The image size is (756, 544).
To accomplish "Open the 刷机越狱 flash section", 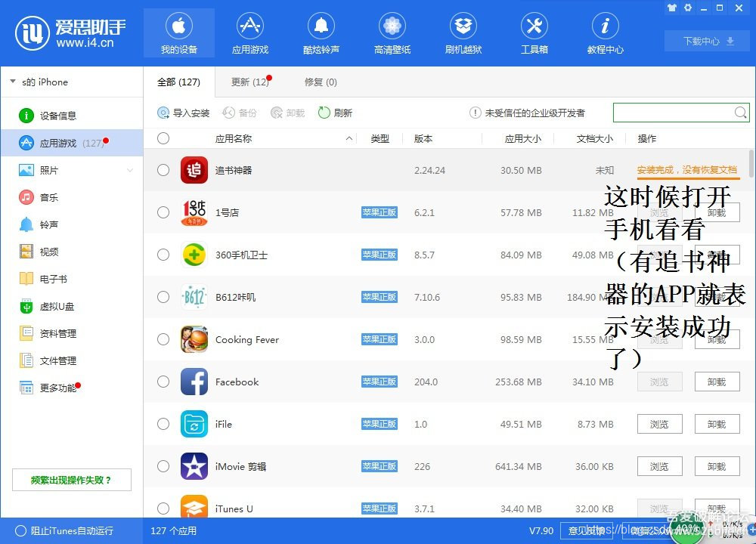I will tap(463, 33).
